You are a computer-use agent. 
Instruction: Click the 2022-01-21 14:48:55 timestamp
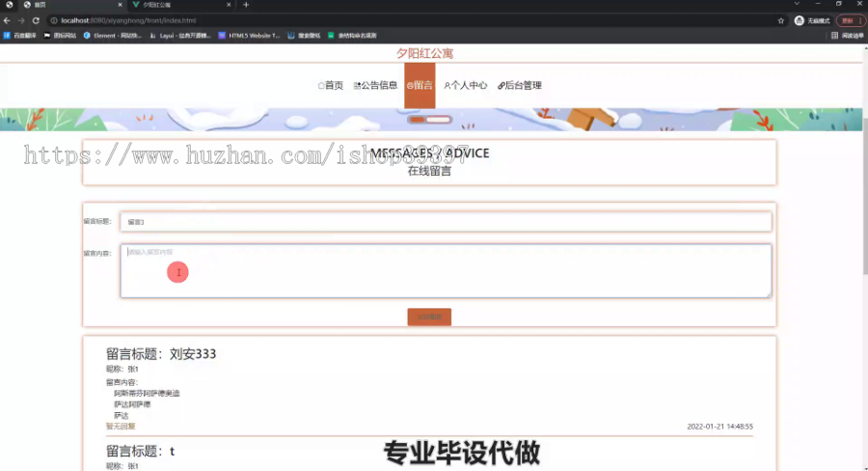pyautogui.click(x=719, y=427)
